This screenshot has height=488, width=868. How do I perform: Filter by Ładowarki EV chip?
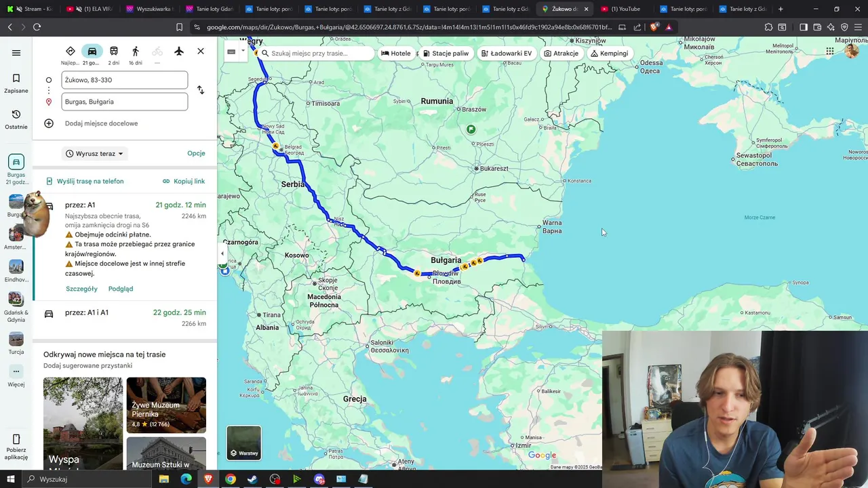pos(506,54)
